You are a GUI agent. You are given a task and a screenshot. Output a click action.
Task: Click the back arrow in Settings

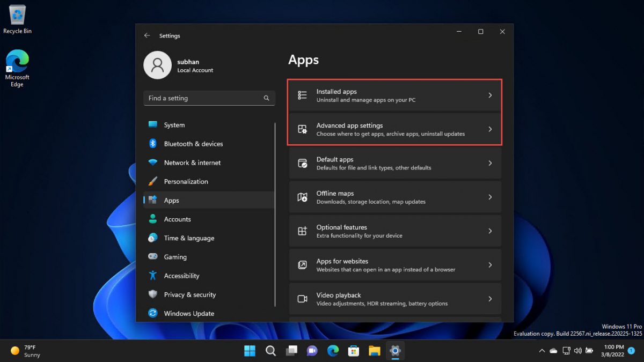click(x=147, y=35)
